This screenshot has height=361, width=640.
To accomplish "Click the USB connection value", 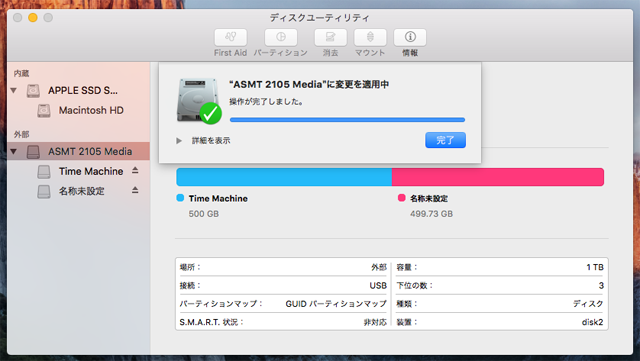I will [x=378, y=285].
